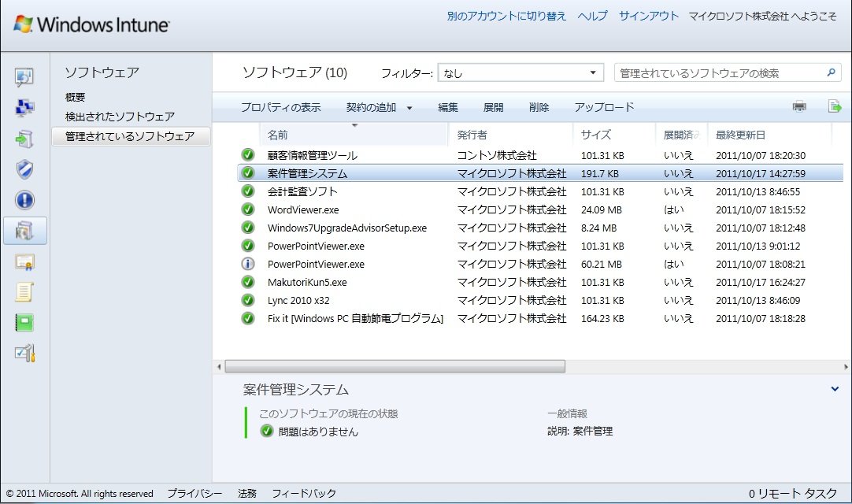Sort by the 発行者 column header
The height and width of the screenshot is (504, 852).
coord(511,135)
